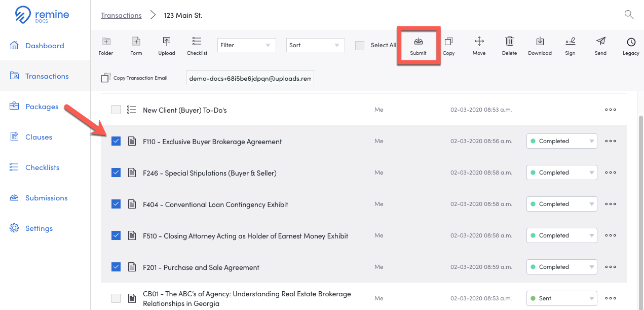Open CB01 - The ABC's of Agency document
This screenshot has height=310, width=644.
[247, 299]
